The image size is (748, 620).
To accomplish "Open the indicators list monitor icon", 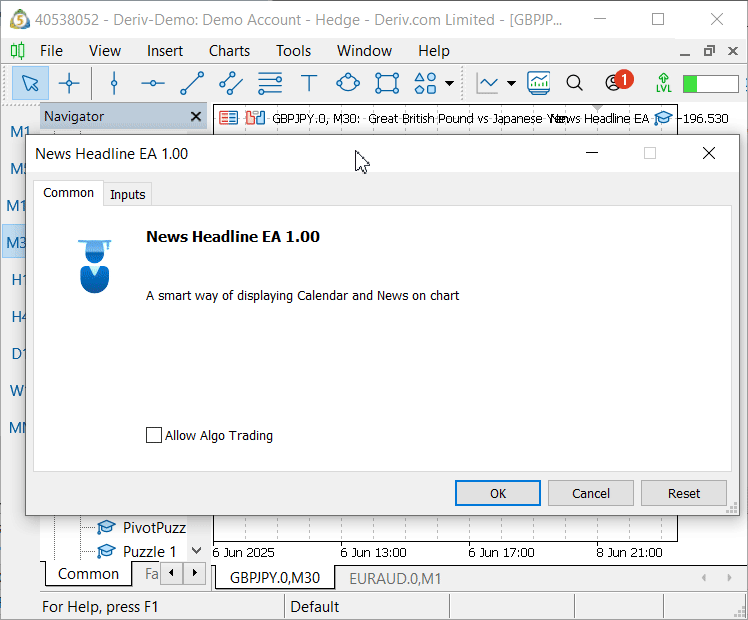I will point(539,83).
